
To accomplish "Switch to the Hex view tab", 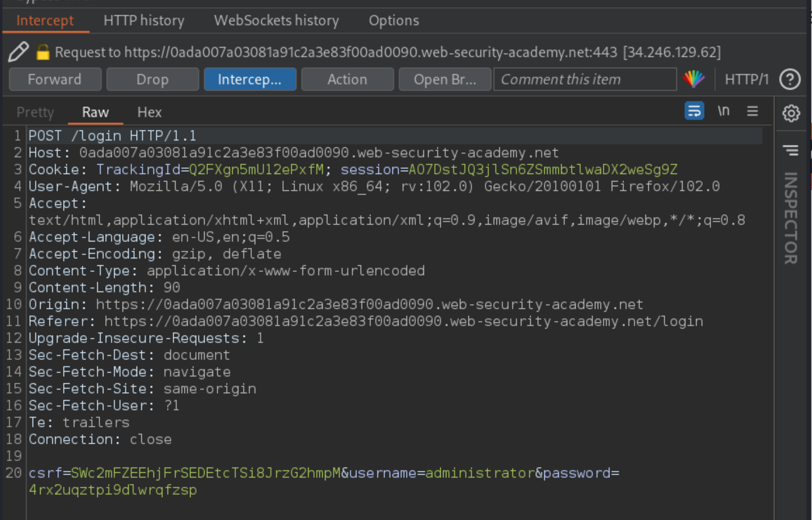I will click(x=149, y=112).
